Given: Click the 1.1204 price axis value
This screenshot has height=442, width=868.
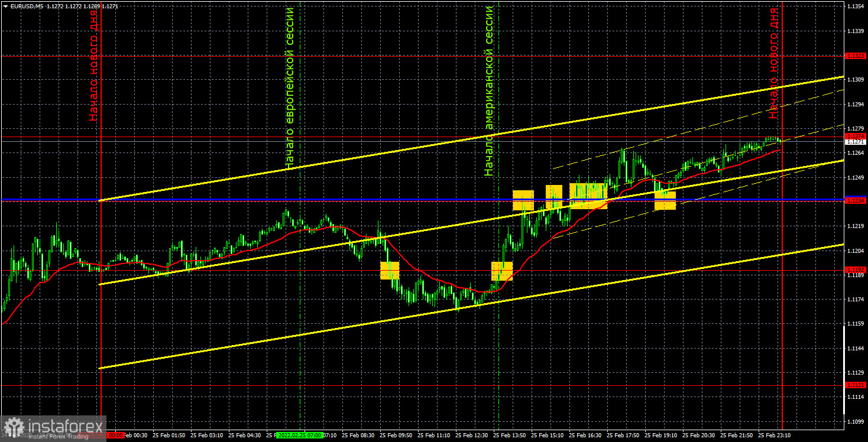Looking at the screenshot, I should (x=856, y=251).
